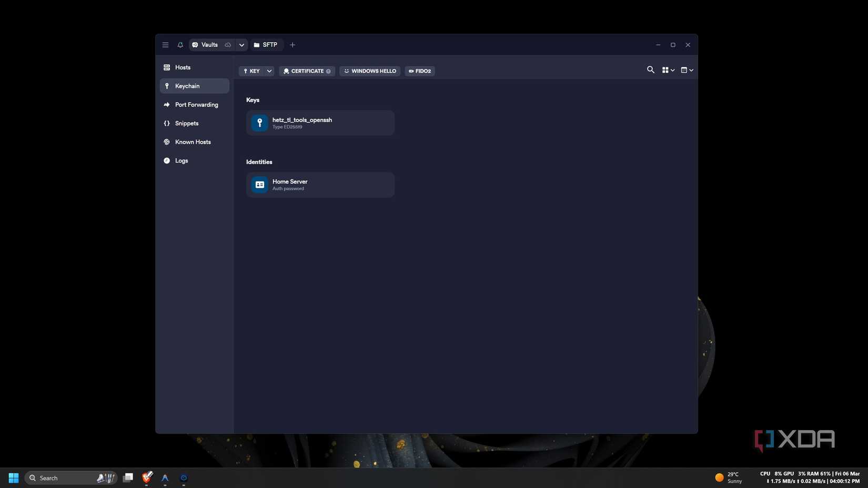Open the Vaults dropdown chevron

(x=241, y=45)
